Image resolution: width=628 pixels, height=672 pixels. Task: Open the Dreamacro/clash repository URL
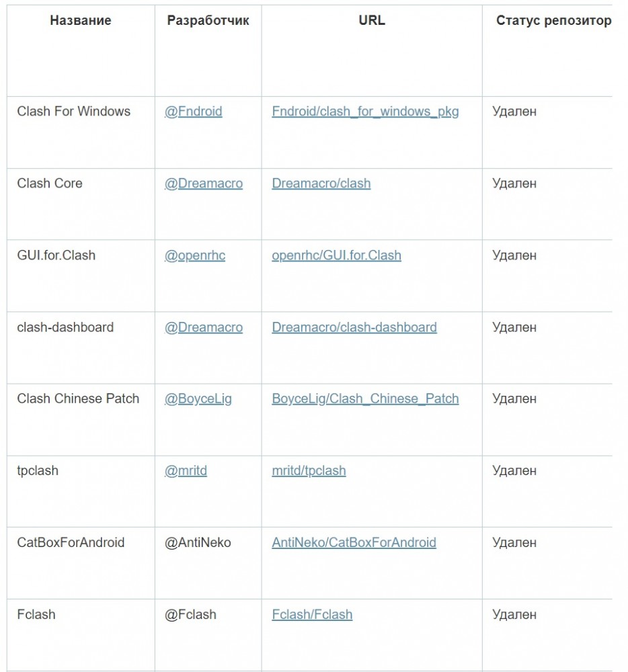[321, 183]
